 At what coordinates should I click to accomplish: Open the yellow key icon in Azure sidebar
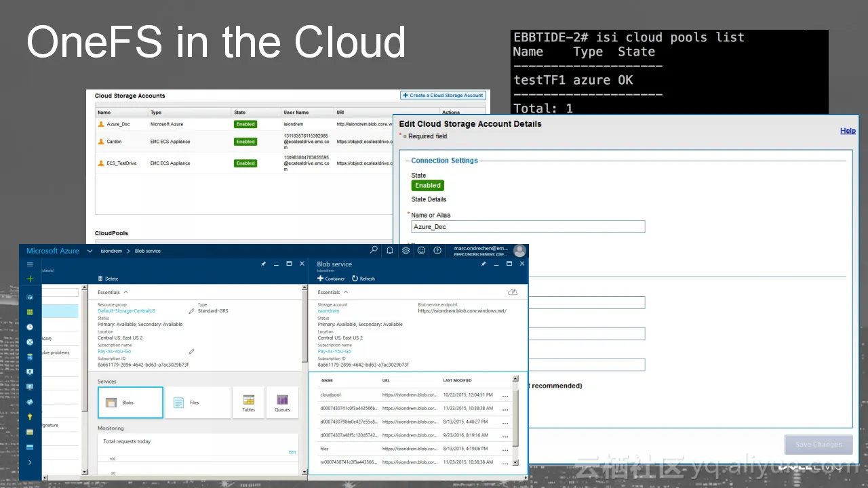(30, 417)
